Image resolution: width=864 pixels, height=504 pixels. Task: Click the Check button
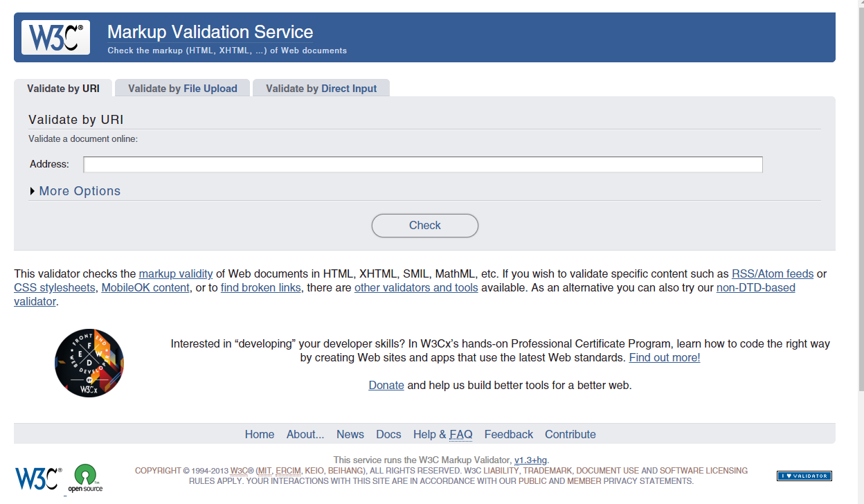point(425,226)
